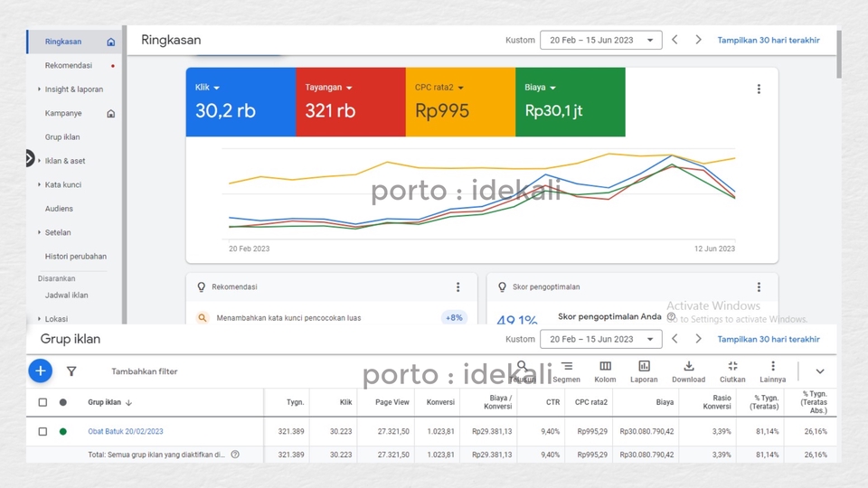Image resolution: width=868 pixels, height=488 pixels.
Task: Click the Konversi column header
Action: tap(440, 402)
